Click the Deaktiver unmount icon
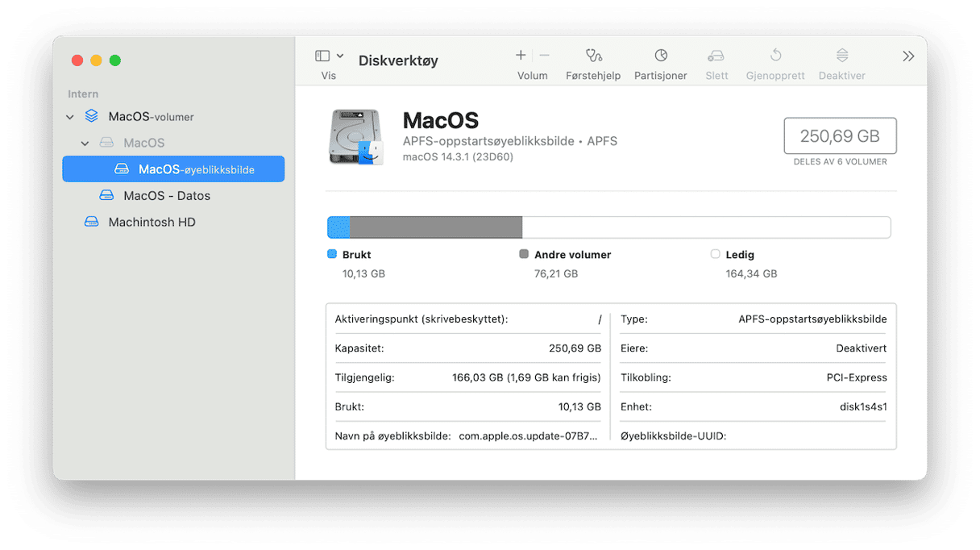The height and width of the screenshot is (550, 980). (x=842, y=56)
